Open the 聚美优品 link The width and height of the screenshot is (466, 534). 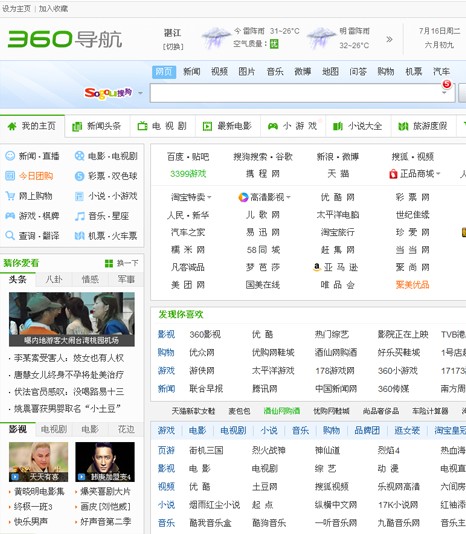coord(412,285)
